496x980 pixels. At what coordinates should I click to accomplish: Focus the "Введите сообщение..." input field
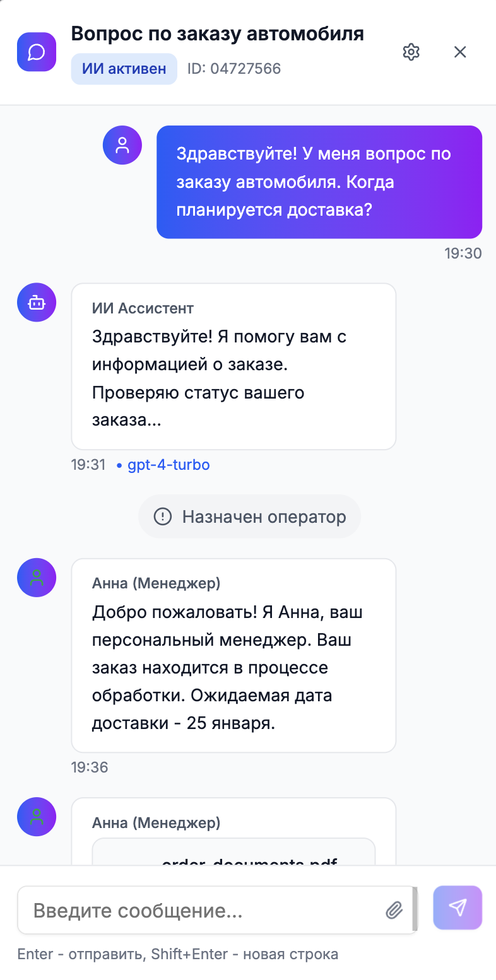coord(202,910)
